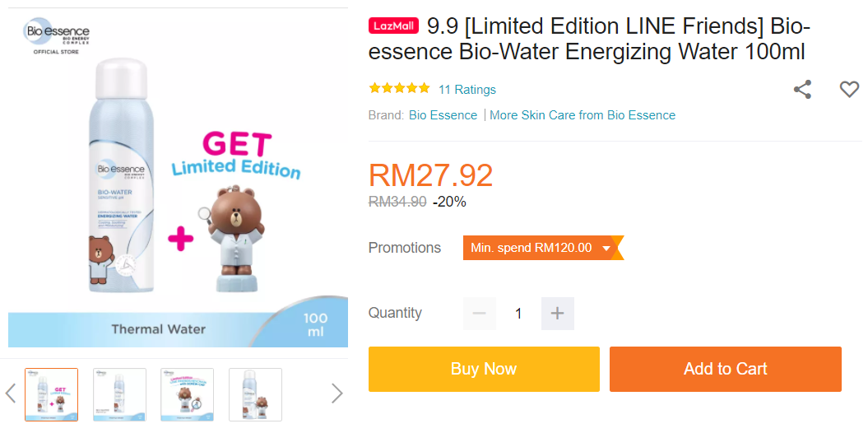This screenshot has height=433, width=868.
Task: Click the share icon
Action: tap(802, 90)
